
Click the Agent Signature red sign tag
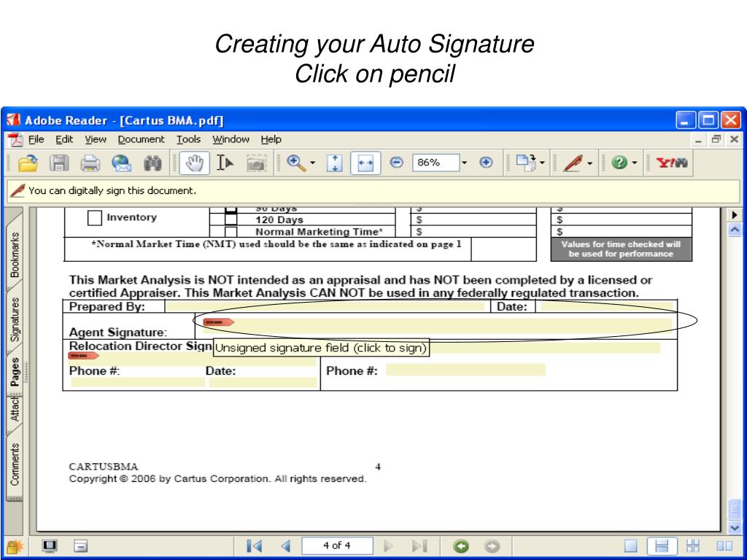(219, 322)
